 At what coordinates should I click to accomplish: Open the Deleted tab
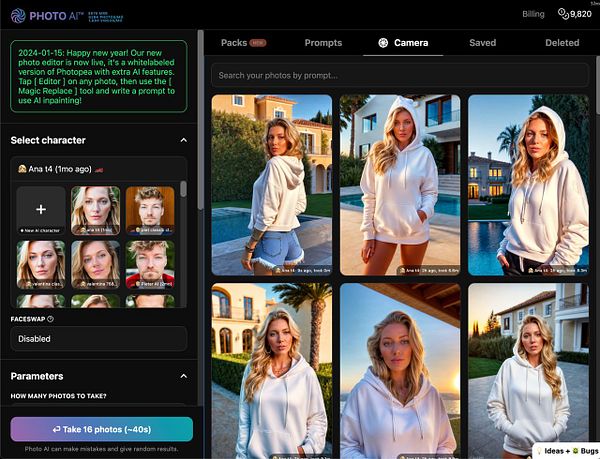click(x=562, y=43)
